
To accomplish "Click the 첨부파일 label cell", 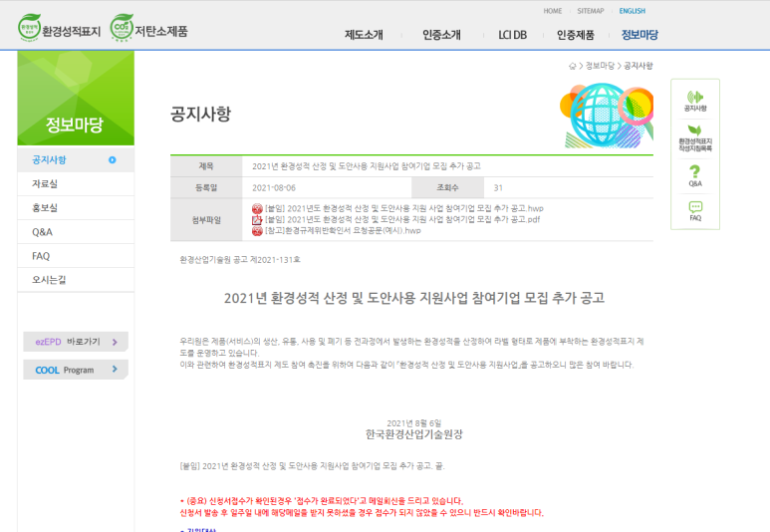I will coord(206,220).
